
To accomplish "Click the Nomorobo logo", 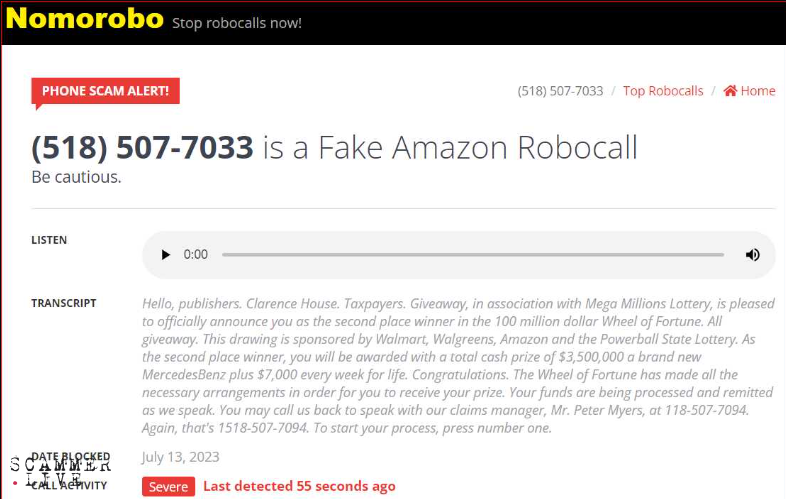I will tap(84, 19).
